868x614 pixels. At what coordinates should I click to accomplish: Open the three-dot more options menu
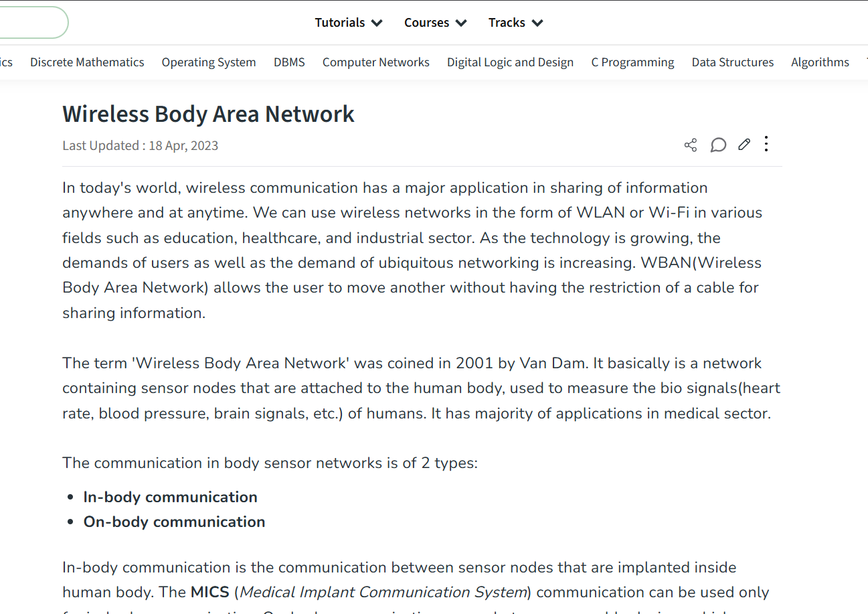[x=766, y=144]
